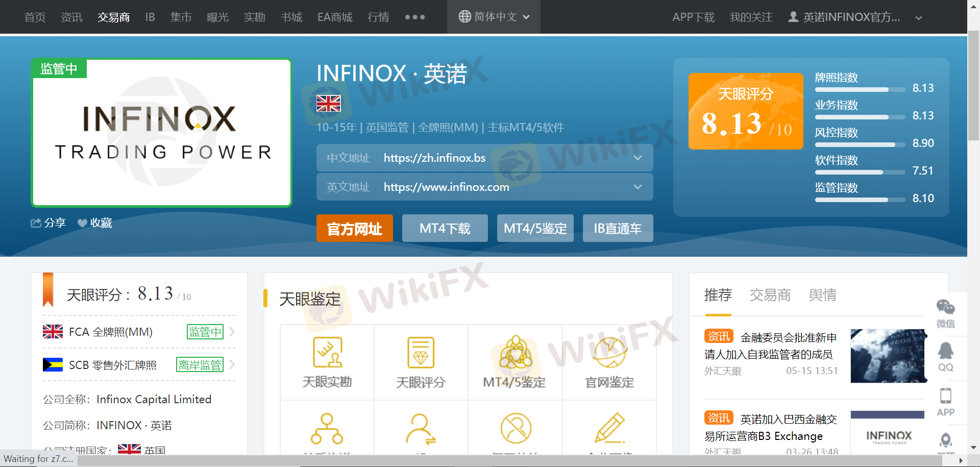The height and width of the screenshot is (467, 980).
Task: Open the 官网鉴定 website verification icon
Action: pos(609,352)
